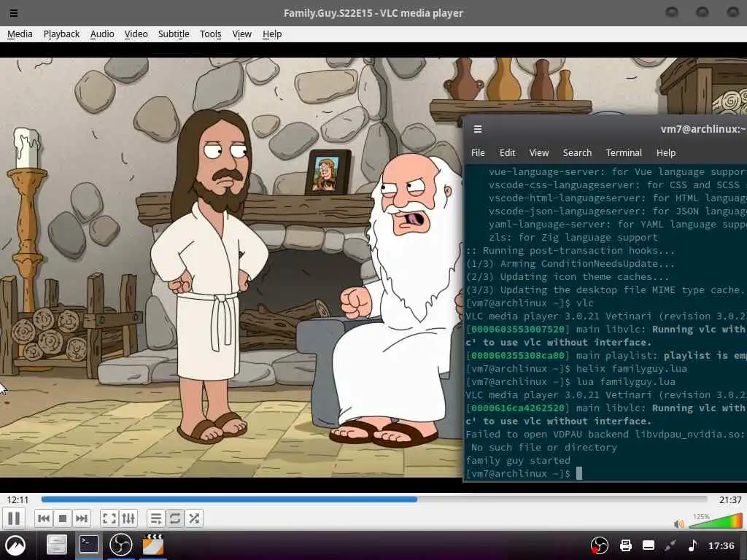747x560 pixels.
Task: Open VLC's View menu
Action: (241, 34)
